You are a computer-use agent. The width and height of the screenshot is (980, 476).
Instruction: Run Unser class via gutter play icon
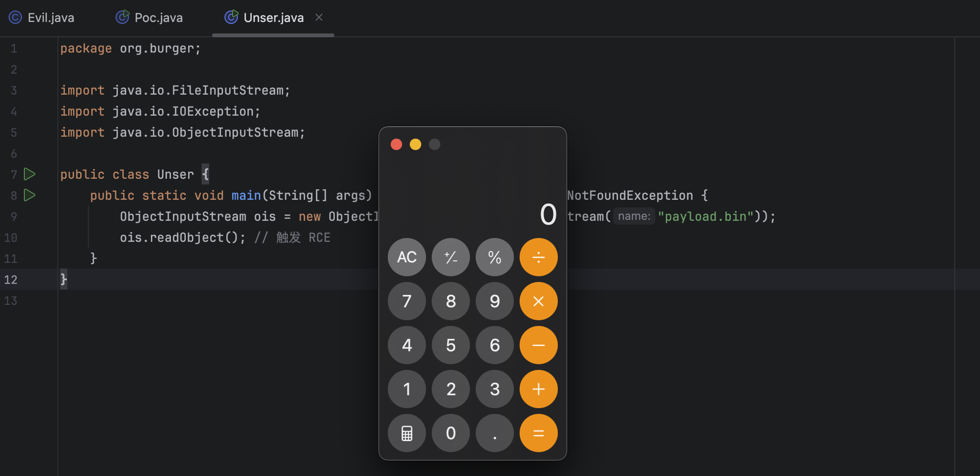29,174
